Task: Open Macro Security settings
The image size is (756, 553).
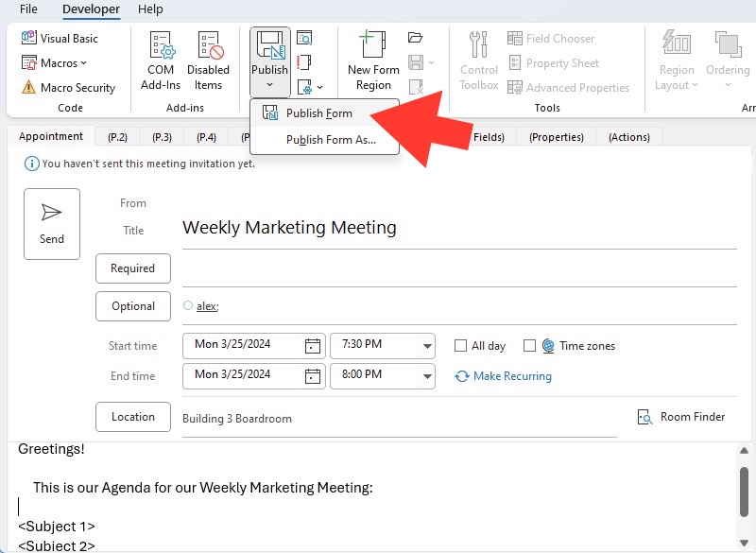Action: point(68,87)
